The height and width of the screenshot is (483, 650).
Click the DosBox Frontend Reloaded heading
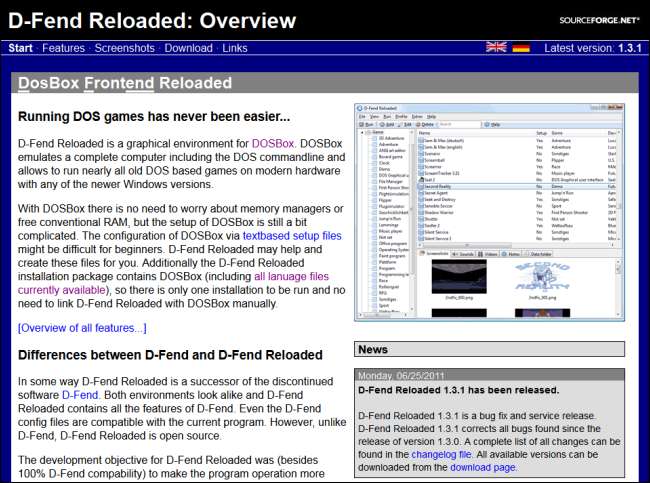pyautogui.click(x=125, y=83)
